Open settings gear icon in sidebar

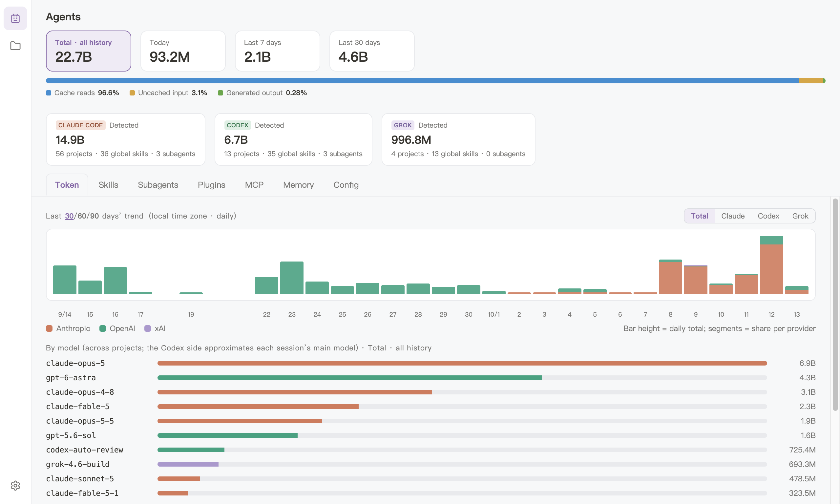coord(15,486)
